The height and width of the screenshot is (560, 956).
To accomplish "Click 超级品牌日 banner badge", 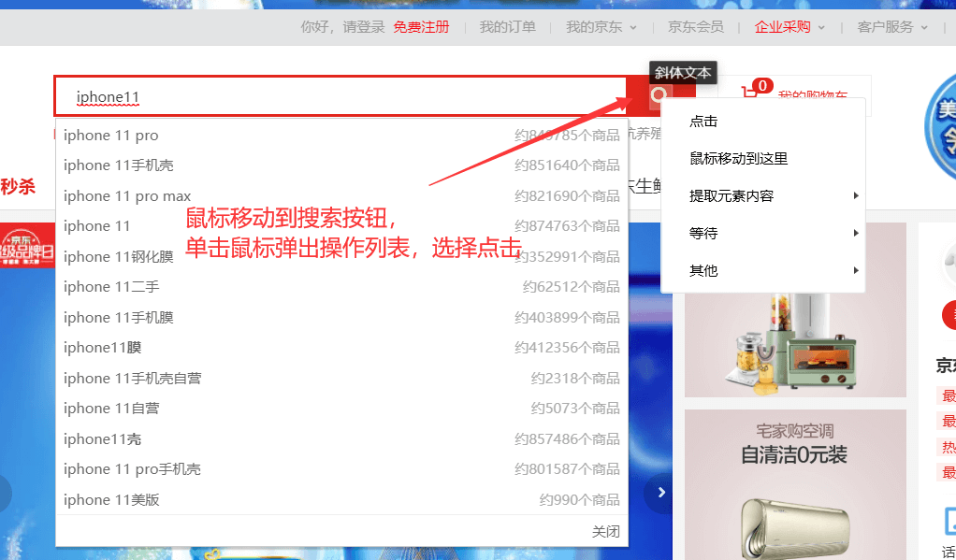I will pyautogui.click(x=27, y=246).
